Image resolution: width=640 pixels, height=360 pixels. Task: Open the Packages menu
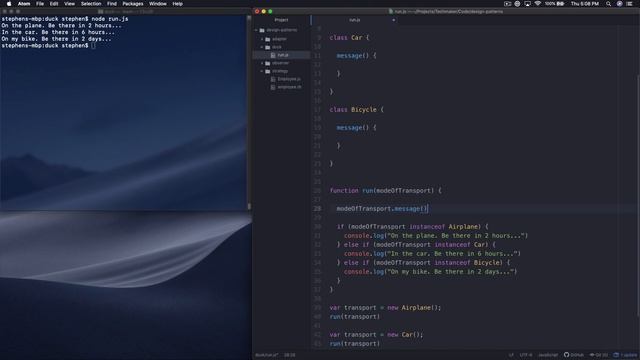133,4
